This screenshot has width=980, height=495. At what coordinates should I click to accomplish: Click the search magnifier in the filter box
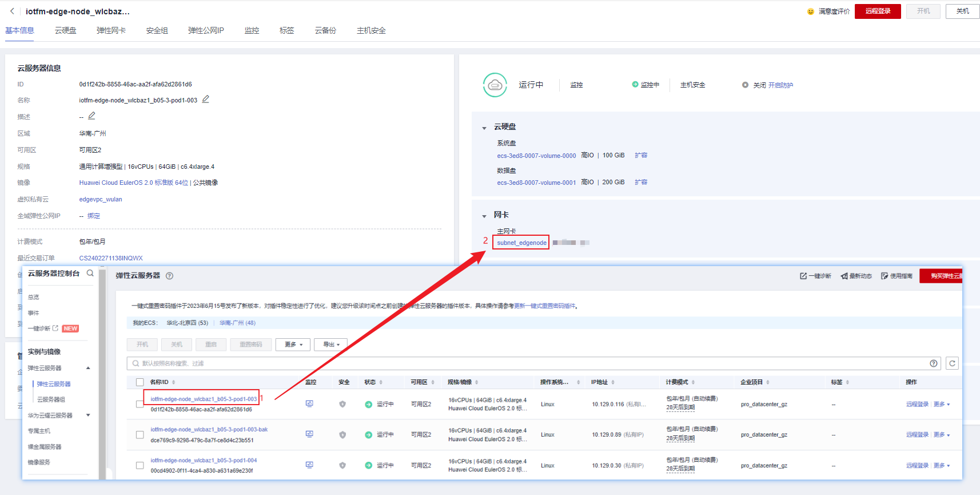[136, 363]
